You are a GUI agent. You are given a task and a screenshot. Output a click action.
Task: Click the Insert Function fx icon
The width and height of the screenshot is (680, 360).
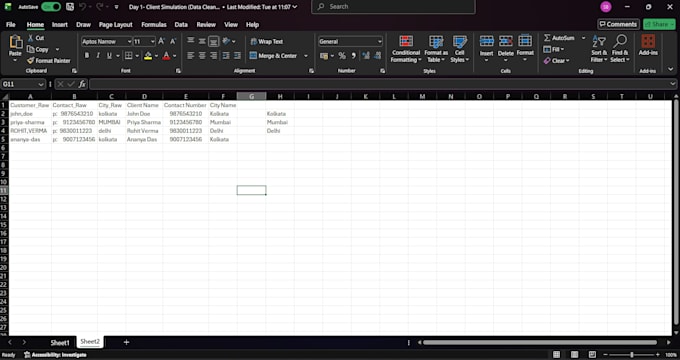[82, 84]
